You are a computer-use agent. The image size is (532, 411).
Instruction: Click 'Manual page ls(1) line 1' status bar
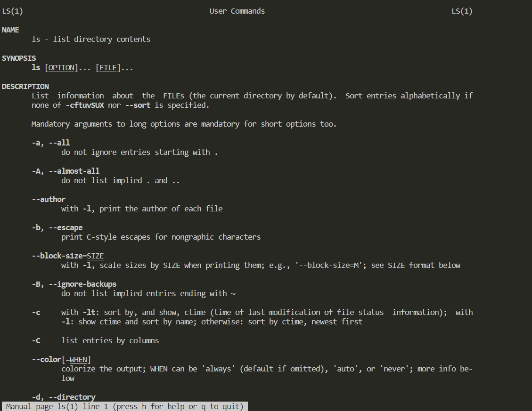(125, 406)
